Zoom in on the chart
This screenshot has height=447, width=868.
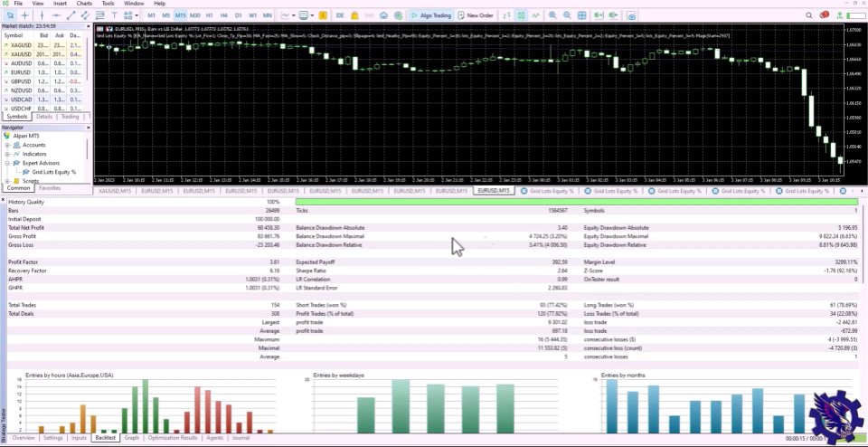(x=553, y=15)
